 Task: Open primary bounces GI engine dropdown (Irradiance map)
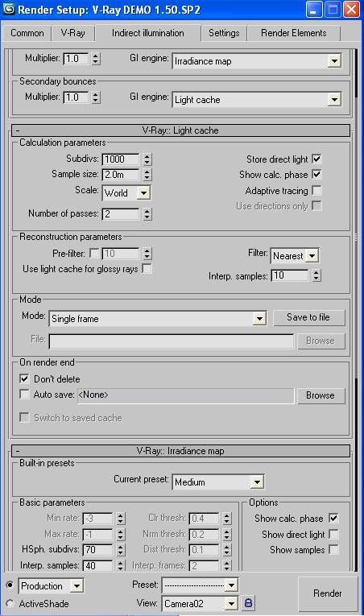257,61
